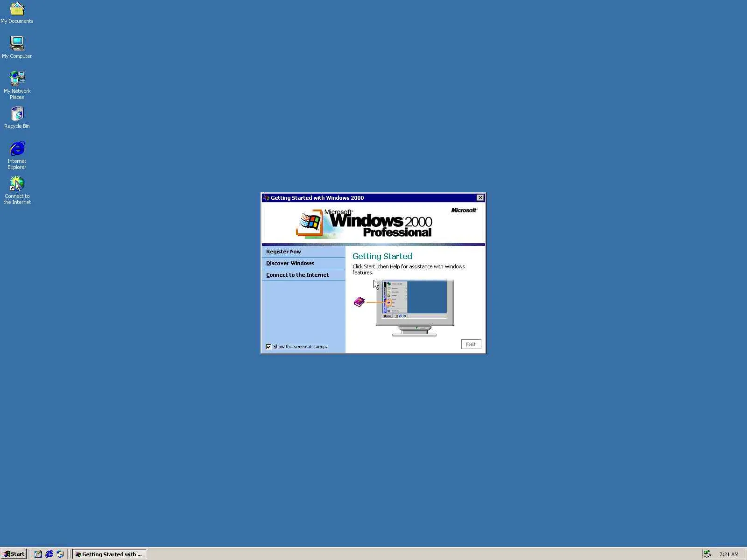The image size is (747, 560).
Task: Open the Start menu
Action: (14, 554)
